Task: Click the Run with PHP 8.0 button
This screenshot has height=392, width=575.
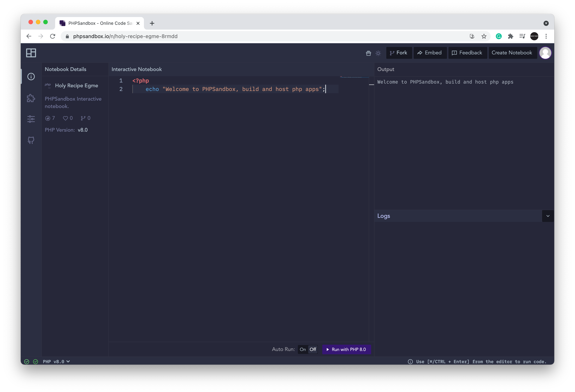Action: coord(346,349)
